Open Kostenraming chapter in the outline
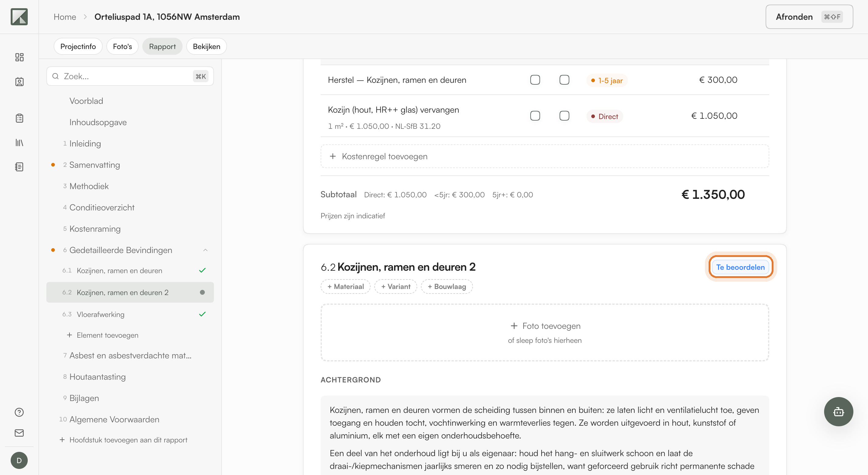Viewport: 868px width, 475px height. click(x=95, y=229)
